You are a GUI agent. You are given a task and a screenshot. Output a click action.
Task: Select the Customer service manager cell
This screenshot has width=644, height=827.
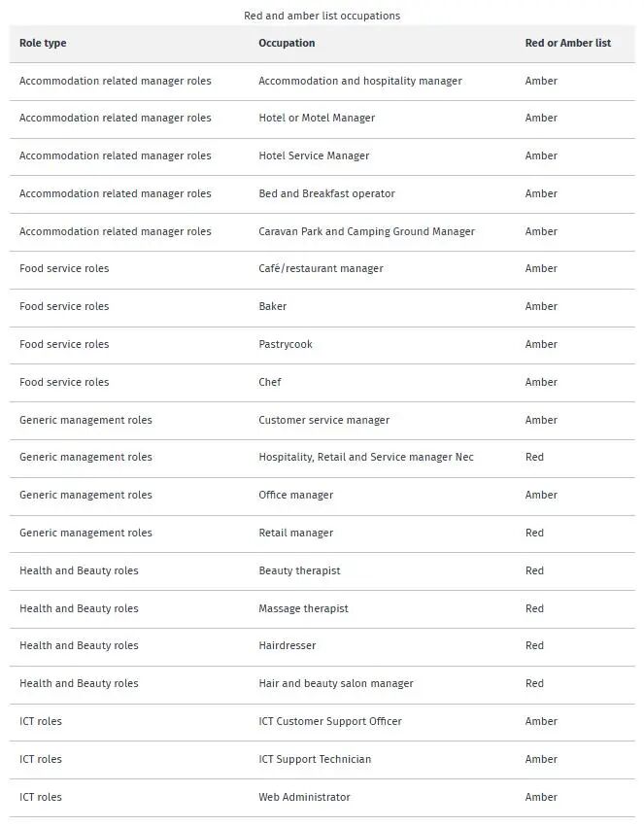coord(323,420)
